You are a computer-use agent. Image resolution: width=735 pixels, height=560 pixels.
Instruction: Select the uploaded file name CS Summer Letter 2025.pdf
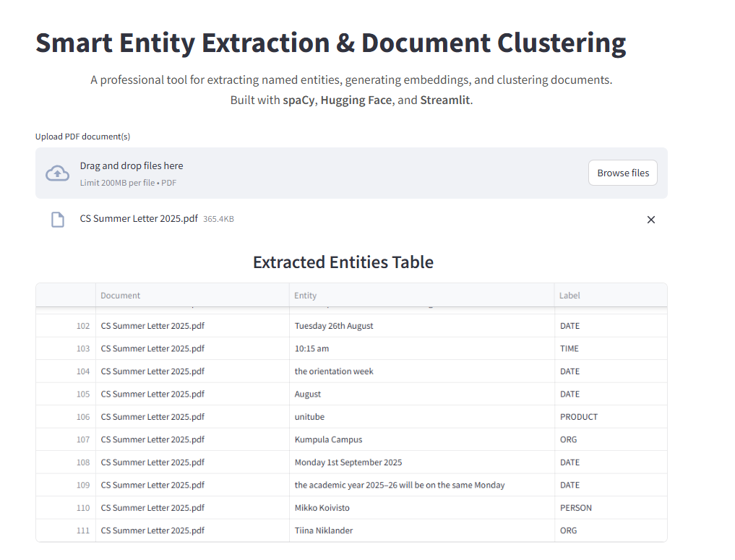139,219
